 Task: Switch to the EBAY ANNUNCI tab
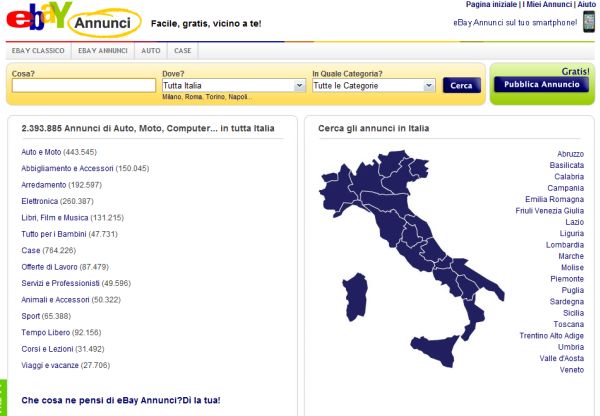coord(103,51)
